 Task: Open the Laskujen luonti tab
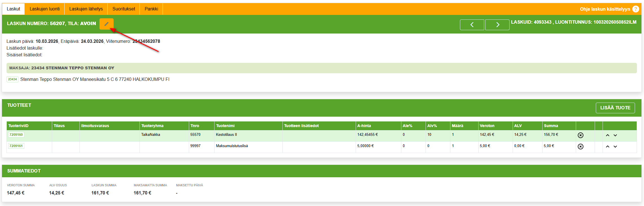click(x=45, y=9)
